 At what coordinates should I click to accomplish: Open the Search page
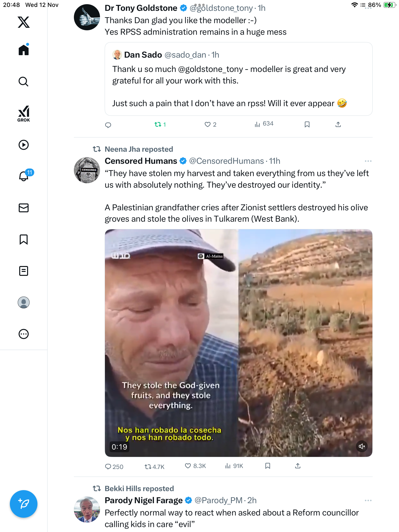point(24,82)
